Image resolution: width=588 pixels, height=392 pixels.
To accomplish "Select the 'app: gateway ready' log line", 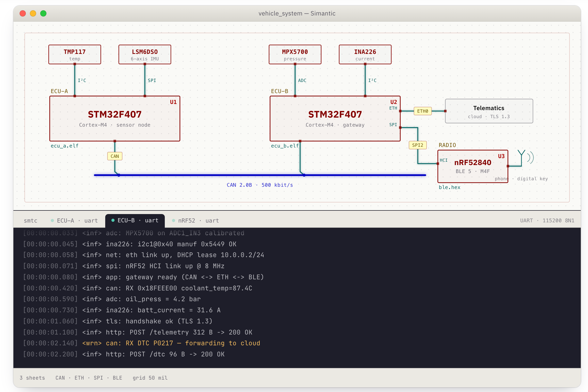I will pyautogui.click(x=144, y=277).
